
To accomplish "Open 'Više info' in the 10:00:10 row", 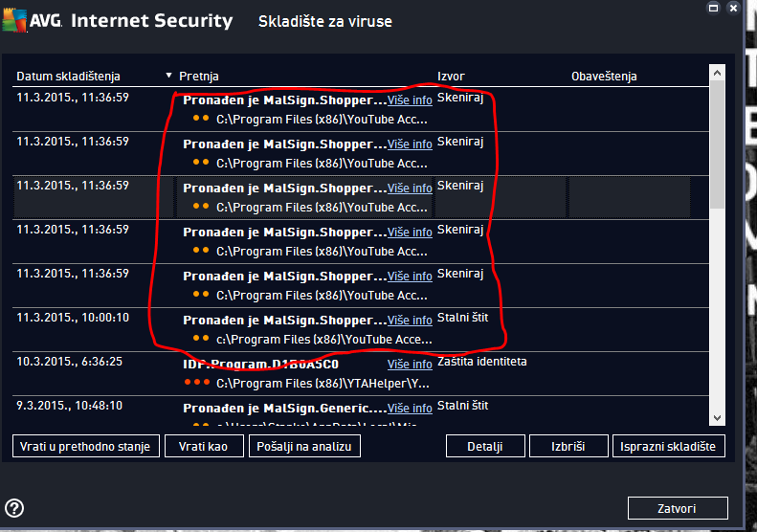I will [x=410, y=321].
